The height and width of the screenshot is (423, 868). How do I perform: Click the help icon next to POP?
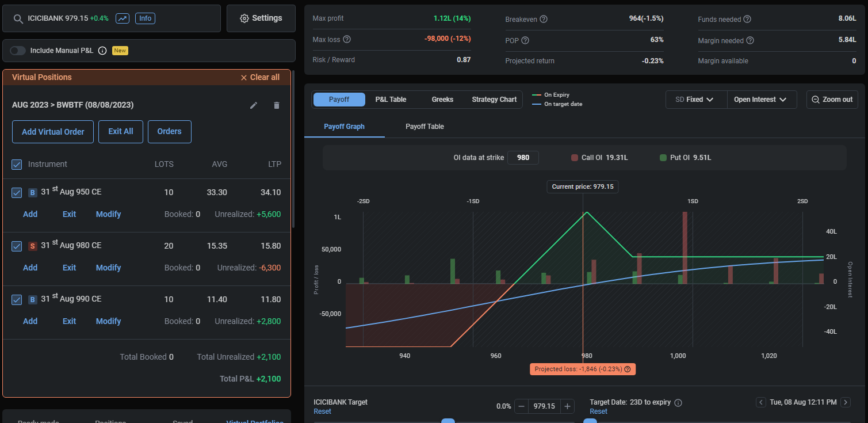click(x=525, y=40)
